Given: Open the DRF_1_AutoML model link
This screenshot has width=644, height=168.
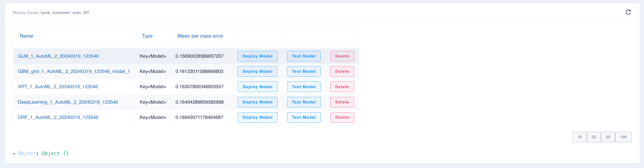Looking at the screenshot, I should point(58,117).
